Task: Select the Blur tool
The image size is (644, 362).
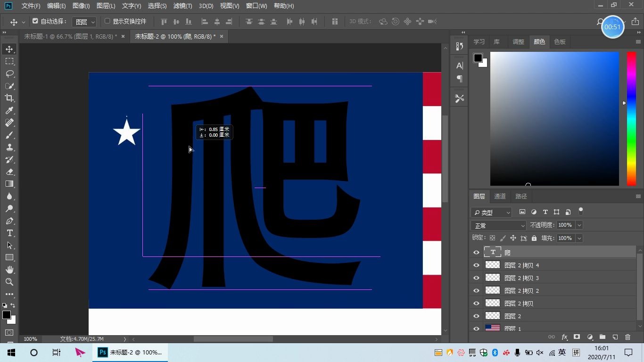Action: point(9,196)
